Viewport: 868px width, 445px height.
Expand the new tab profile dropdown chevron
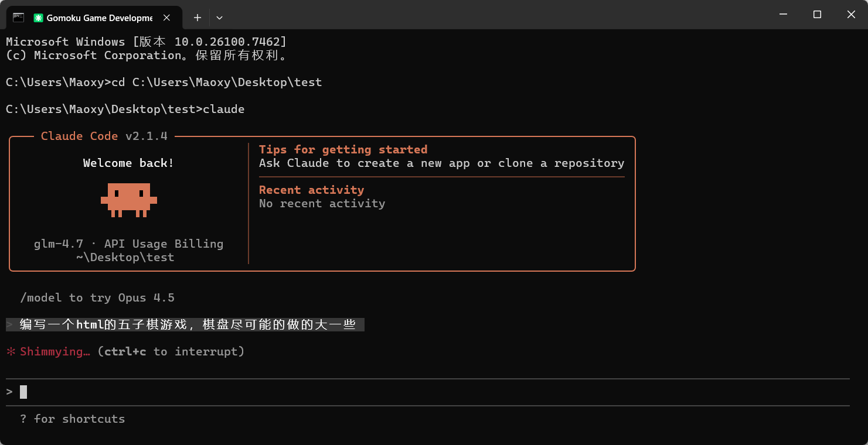(x=219, y=18)
